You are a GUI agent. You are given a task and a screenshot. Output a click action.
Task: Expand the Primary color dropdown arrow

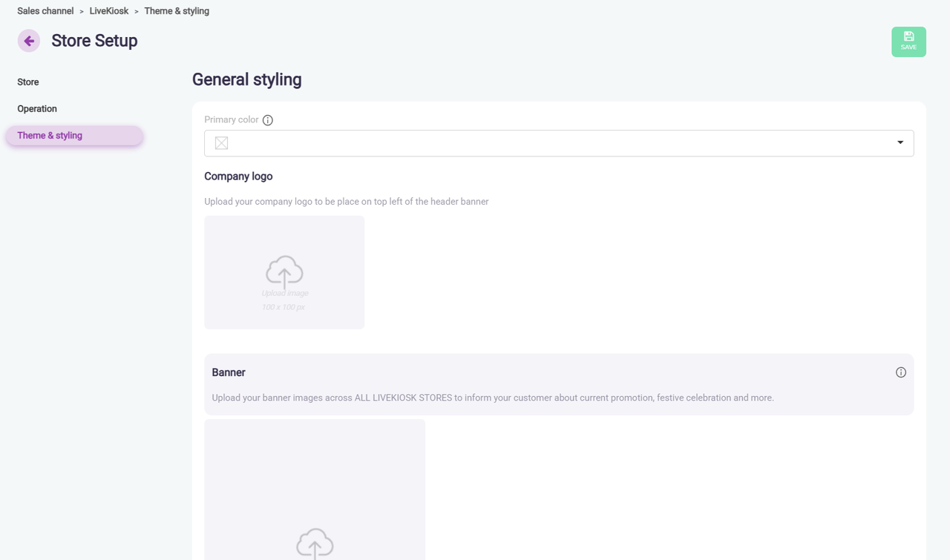click(900, 143)
